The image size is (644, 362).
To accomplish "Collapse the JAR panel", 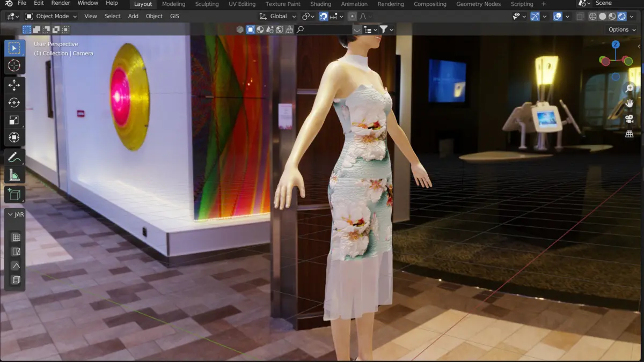I will [x=11, y=215].
